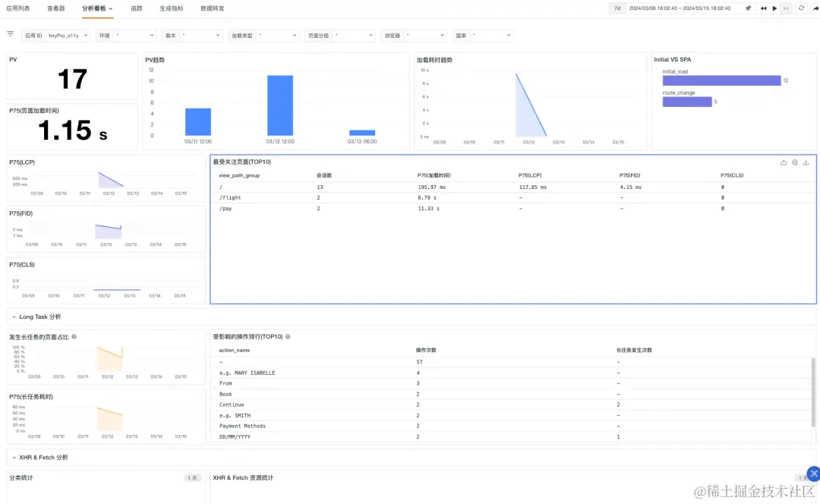Screen dimensions: 820x504
Task: Click the filter icon beside 应用 ID
Action: point(11,34)
